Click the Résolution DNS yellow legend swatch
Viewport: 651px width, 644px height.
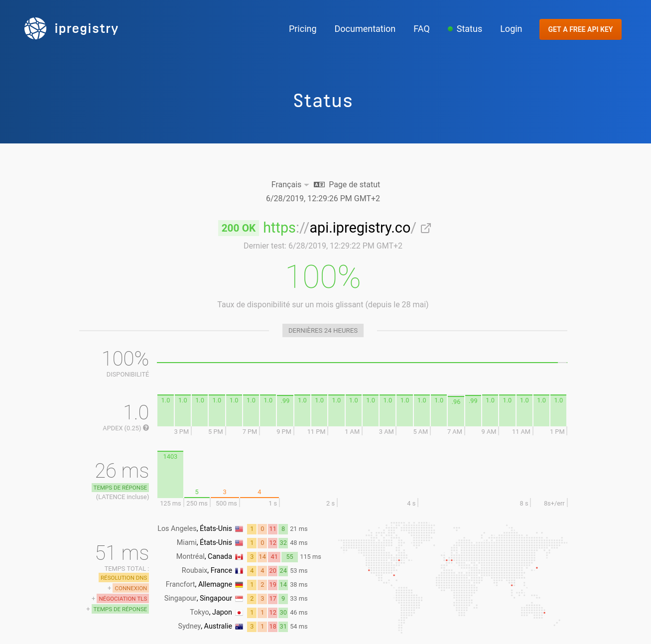click(x=124, y=578)
